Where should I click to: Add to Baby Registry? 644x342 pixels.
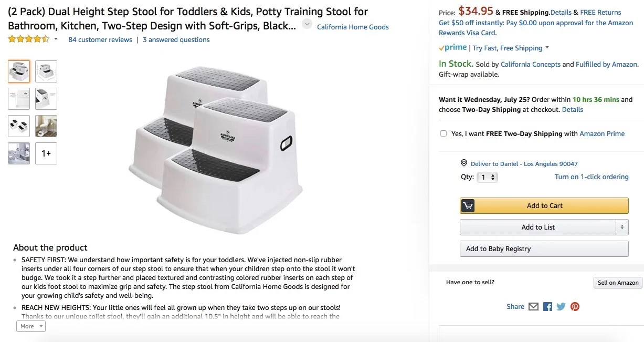coord(544,248)
